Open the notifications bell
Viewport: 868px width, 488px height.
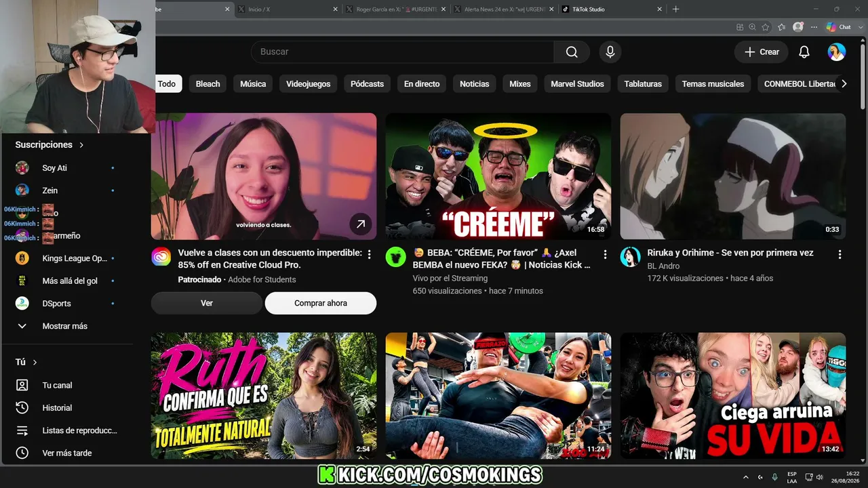[804, 52]
